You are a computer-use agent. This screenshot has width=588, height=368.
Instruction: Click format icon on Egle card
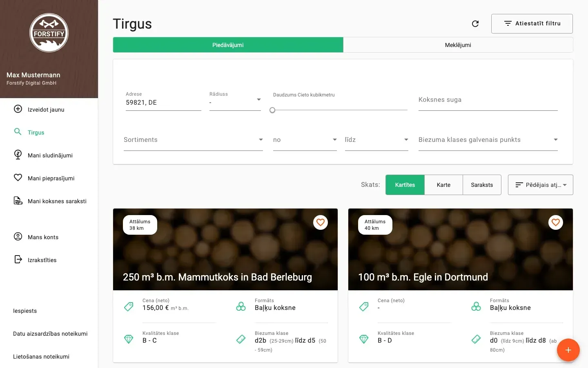coord(476,306)
